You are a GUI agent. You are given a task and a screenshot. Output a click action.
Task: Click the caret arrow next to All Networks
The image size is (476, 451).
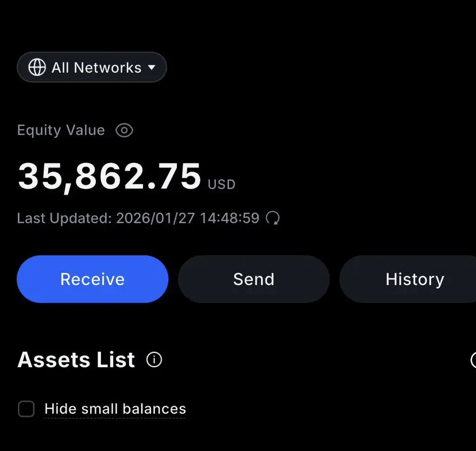[152, 68]
